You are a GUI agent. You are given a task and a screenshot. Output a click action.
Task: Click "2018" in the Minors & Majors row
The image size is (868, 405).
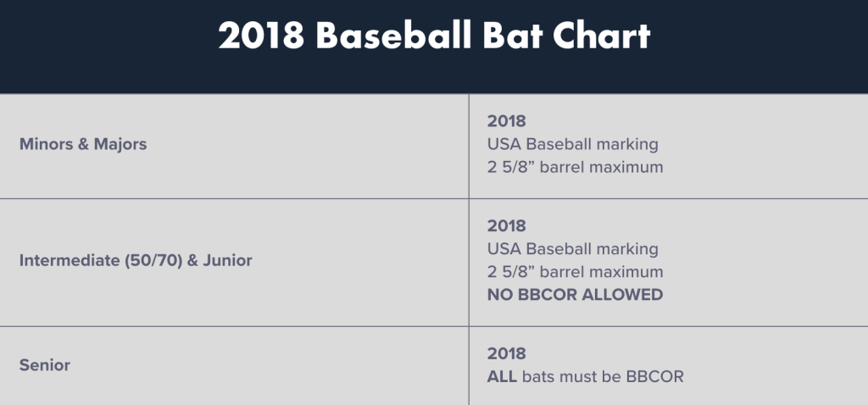(x=506, y=121)
